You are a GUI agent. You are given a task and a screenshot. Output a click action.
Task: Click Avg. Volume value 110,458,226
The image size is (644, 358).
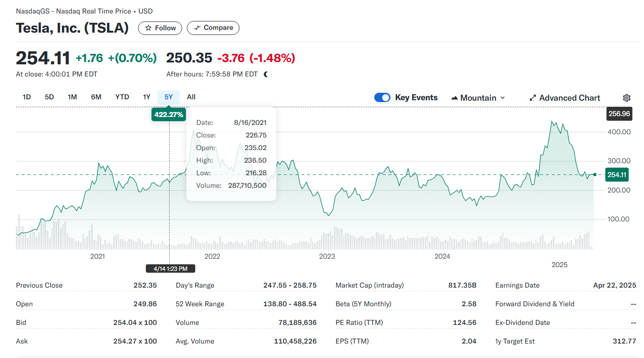[x=295, y=341]
